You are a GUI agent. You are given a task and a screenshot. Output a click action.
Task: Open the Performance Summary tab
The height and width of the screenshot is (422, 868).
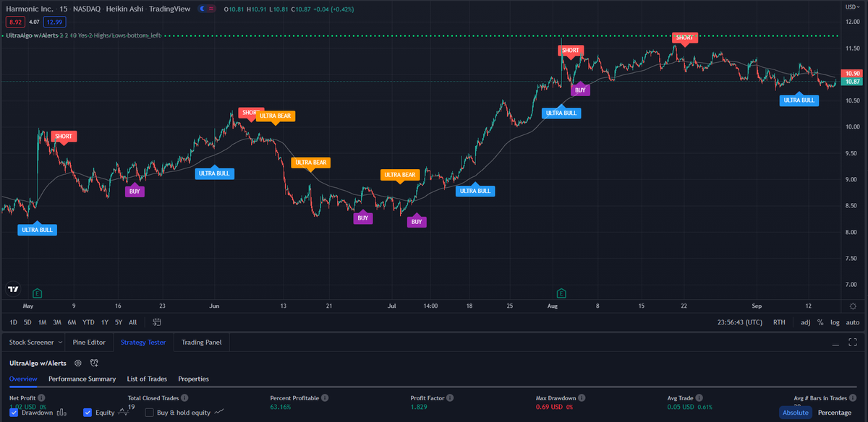pyautogui.click(x=82, y=379)
